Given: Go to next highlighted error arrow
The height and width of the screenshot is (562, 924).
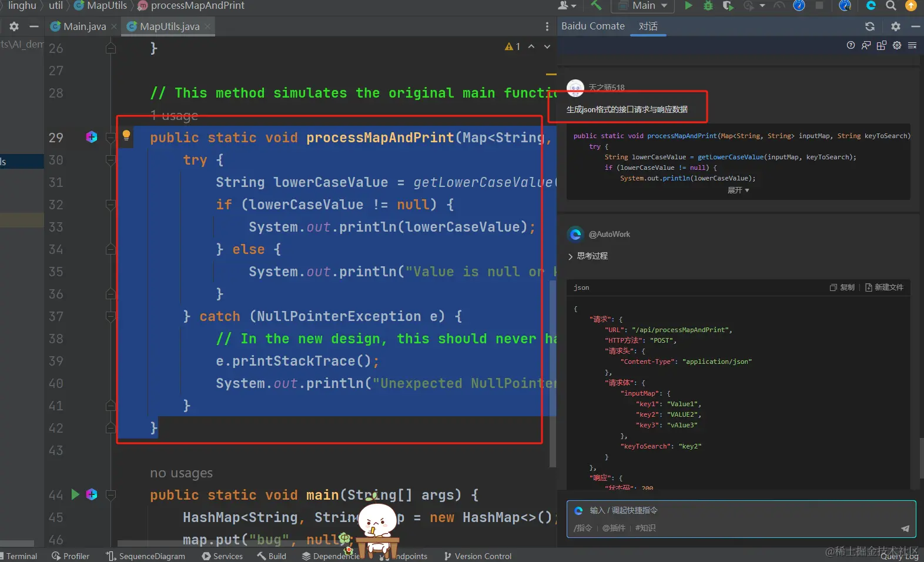Looking at the screenshot, I should [x=547, y=46].
